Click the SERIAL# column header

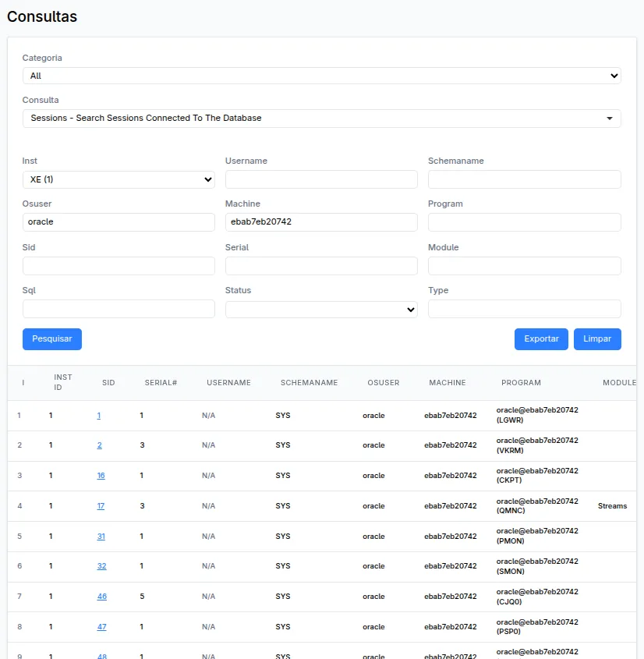pos(161,383)
